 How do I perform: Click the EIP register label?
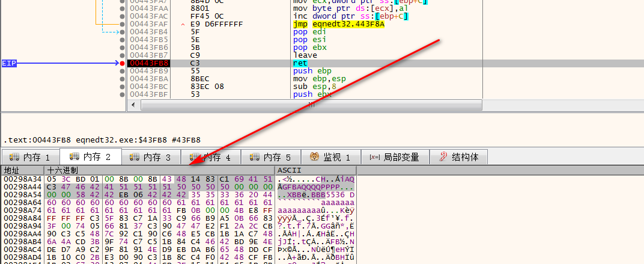click(8, 63)
